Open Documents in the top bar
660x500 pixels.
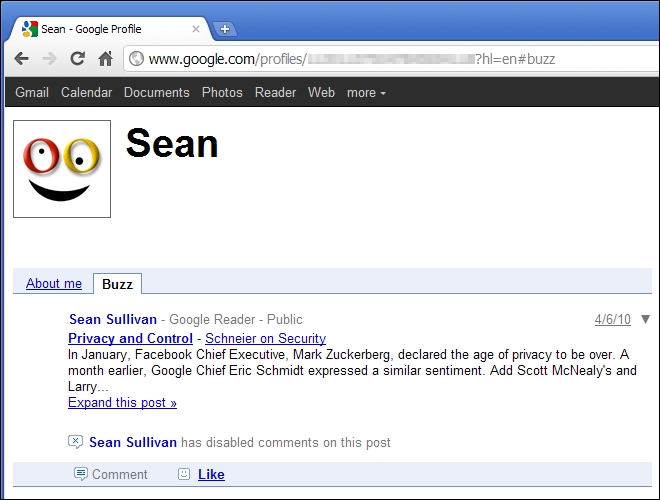(157, 92)
